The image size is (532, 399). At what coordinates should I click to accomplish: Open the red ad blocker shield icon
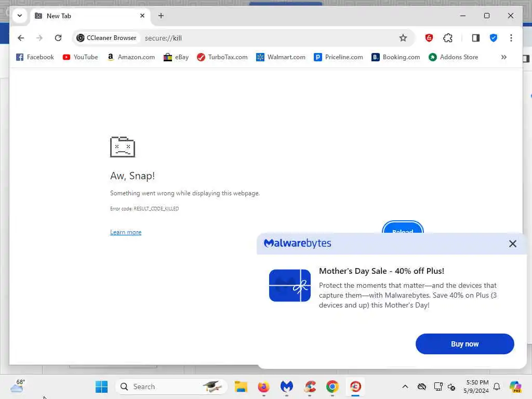(x=429, y=38)
